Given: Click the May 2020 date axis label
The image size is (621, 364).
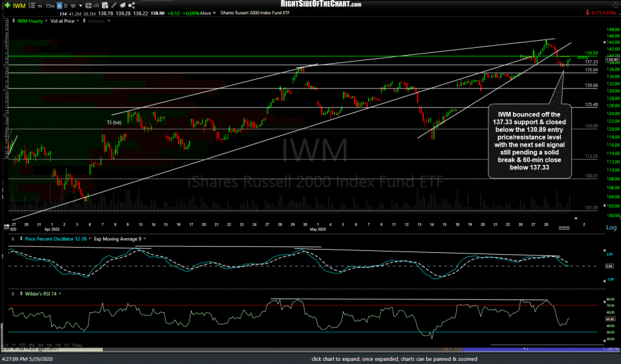Looking at the screenshot, I should [318, 230].
